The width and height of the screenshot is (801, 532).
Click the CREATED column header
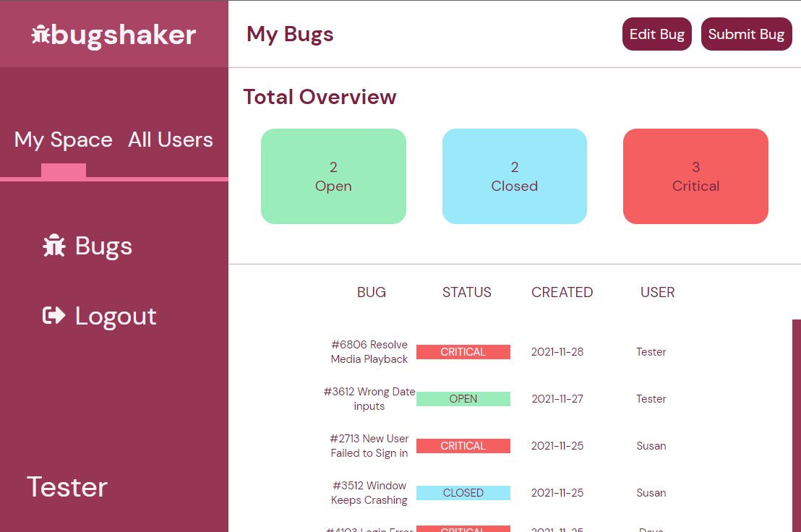point(562,292)
